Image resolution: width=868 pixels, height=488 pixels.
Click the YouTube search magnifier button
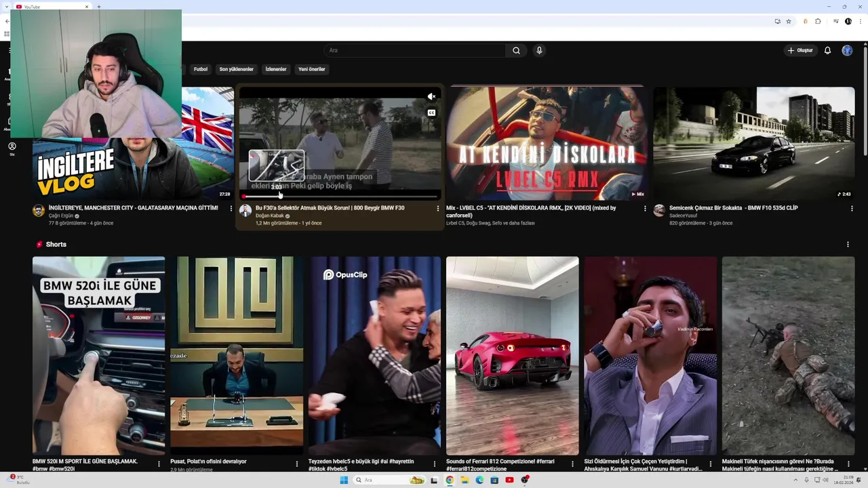pyautogui.click(x=516, y=50)
